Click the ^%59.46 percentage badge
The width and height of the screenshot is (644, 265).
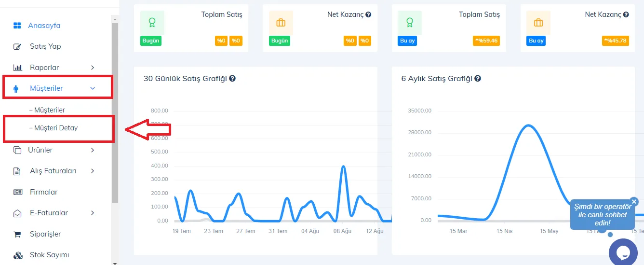pos(486,41)
